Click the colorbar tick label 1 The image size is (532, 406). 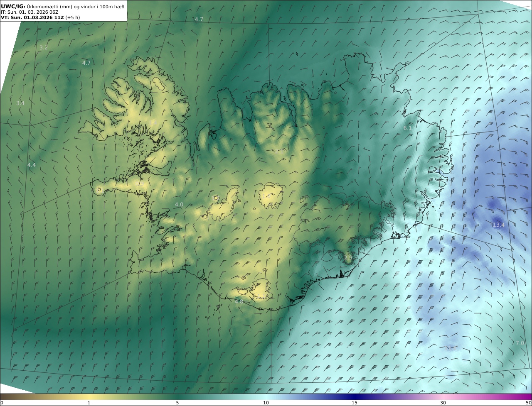pyautogui.click(x=89, y=403)
